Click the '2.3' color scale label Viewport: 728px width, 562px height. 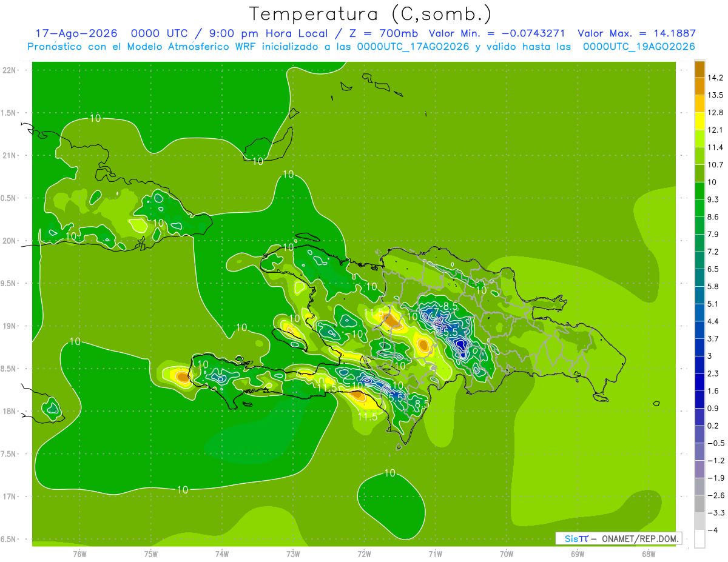point(713,374)
